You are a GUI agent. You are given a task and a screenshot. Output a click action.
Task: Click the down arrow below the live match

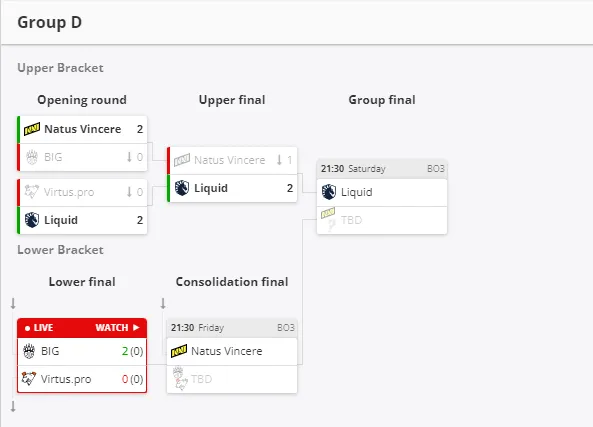coord(13,407)
